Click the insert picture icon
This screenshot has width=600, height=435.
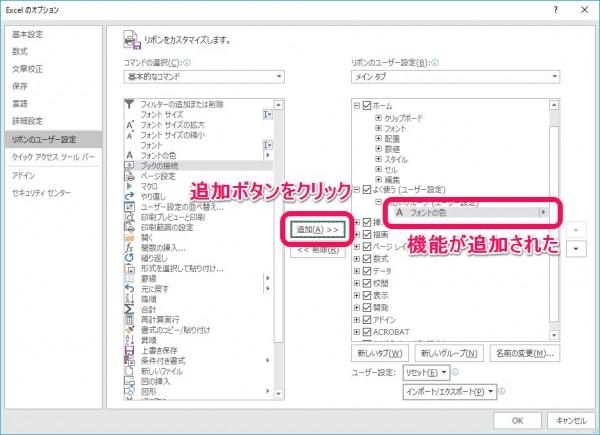129,381
